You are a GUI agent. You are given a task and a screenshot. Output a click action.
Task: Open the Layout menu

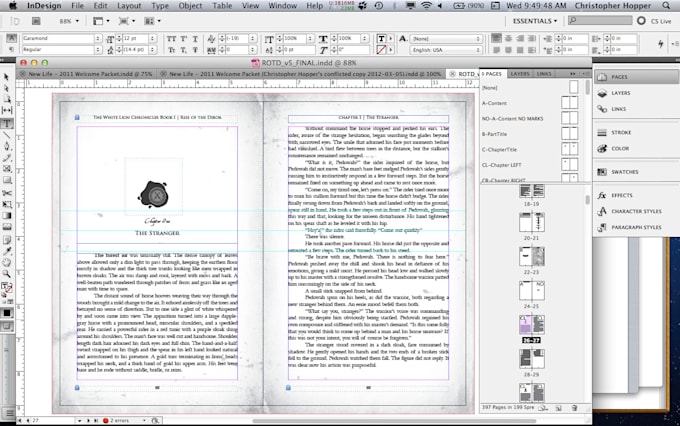pyautogui.click(x=128, y=6)
